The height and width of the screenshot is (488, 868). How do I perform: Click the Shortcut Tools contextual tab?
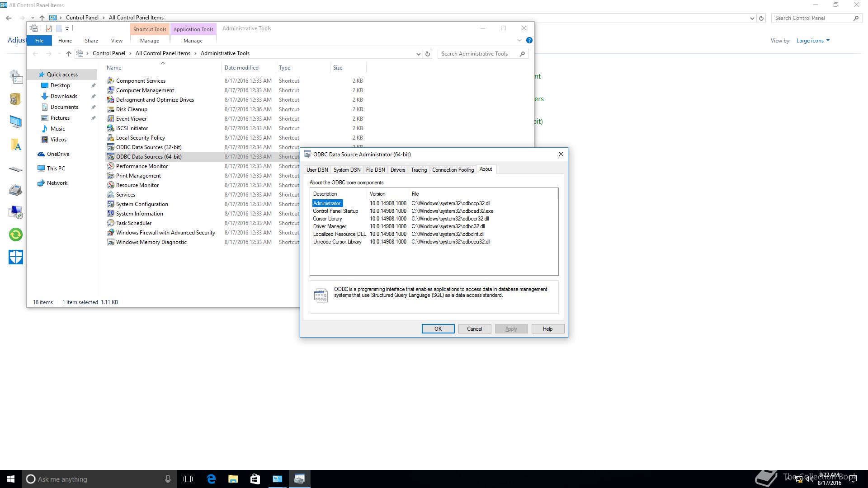click(150, 29)
